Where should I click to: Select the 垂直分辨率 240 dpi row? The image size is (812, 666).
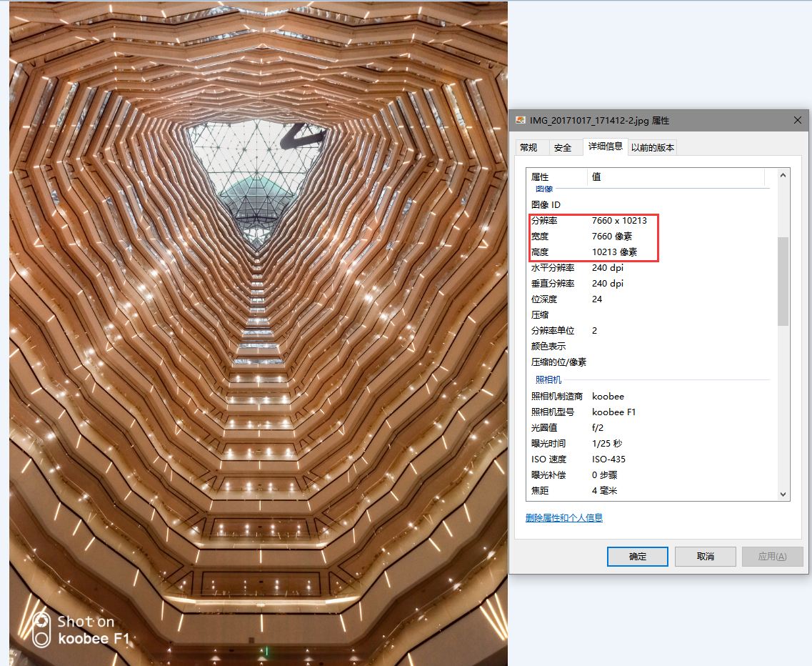tap(651, 284)
